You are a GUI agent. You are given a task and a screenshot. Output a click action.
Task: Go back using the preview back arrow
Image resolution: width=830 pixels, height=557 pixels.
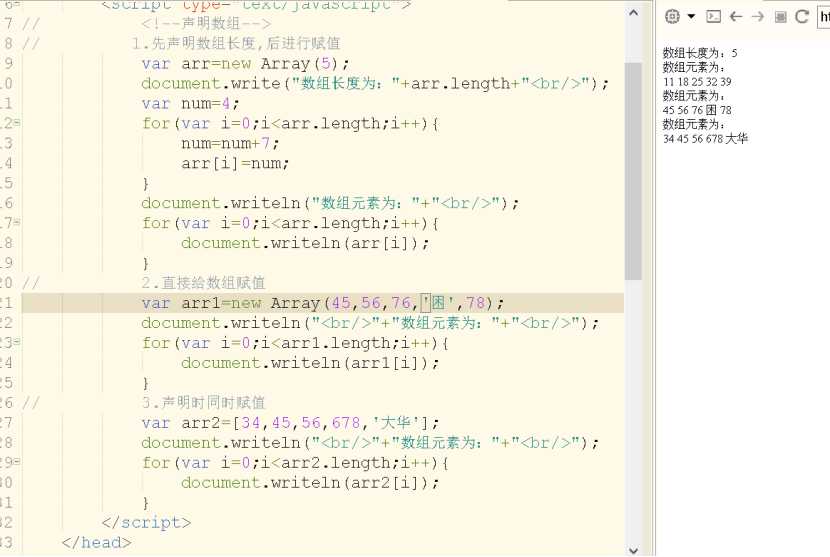pyautogui.click(x=736, y=17)
